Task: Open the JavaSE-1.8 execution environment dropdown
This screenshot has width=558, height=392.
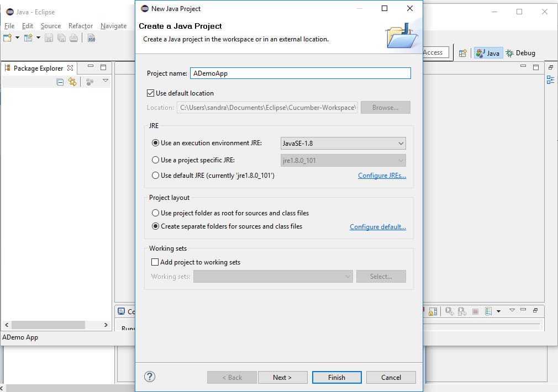Action: (x=343, y=144)
